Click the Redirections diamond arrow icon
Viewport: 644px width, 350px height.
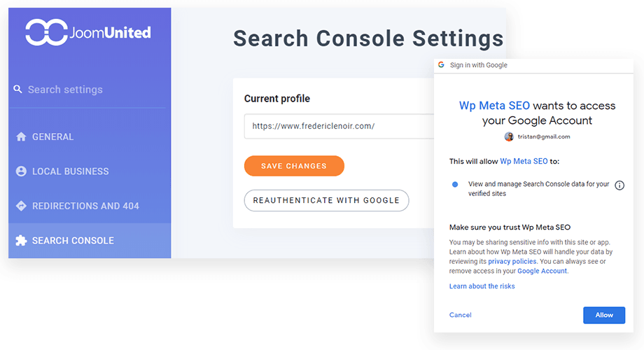[x=21, y=206]
